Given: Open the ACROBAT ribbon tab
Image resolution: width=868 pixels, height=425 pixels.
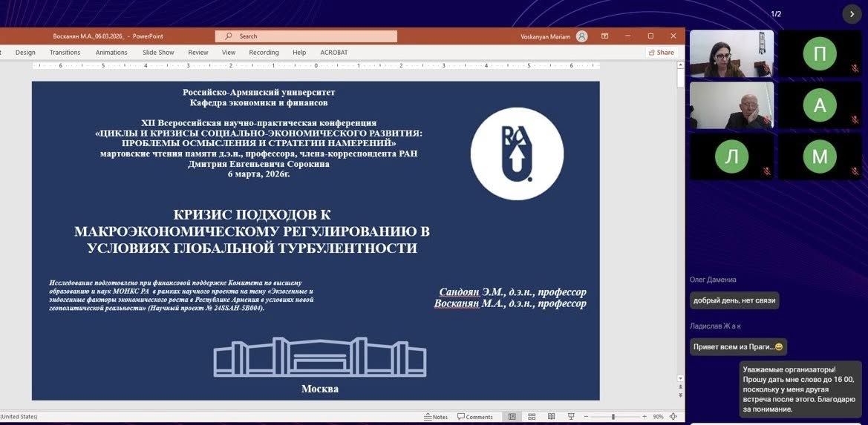Looking at the screenshot, I should coord(333,53).
